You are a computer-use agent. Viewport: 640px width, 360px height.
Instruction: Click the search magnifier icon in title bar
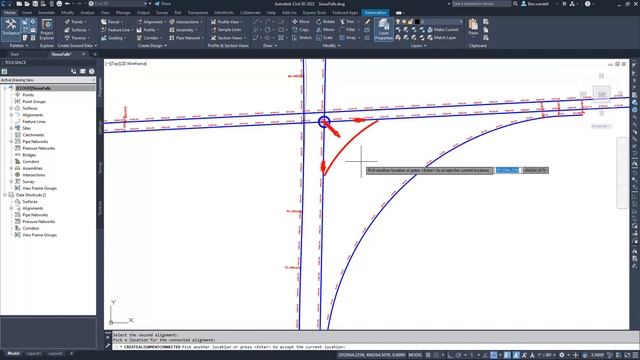click(x=516, y=4)
